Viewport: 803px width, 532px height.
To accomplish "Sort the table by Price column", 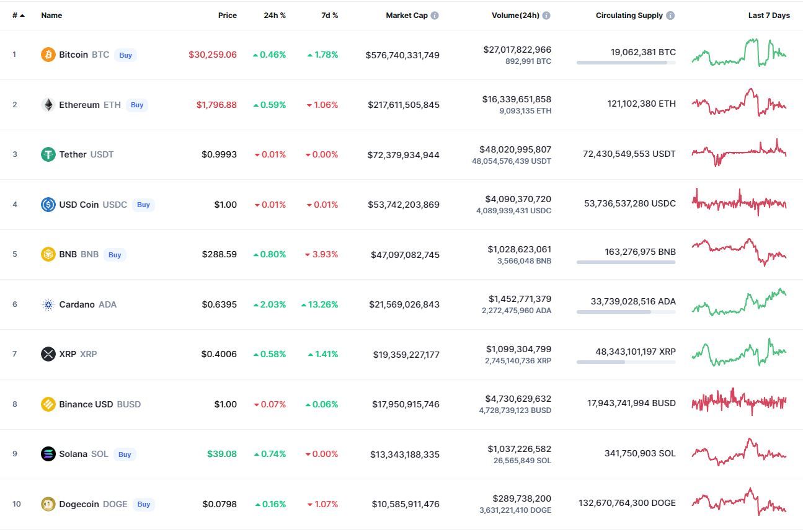I will pos(228,16).
